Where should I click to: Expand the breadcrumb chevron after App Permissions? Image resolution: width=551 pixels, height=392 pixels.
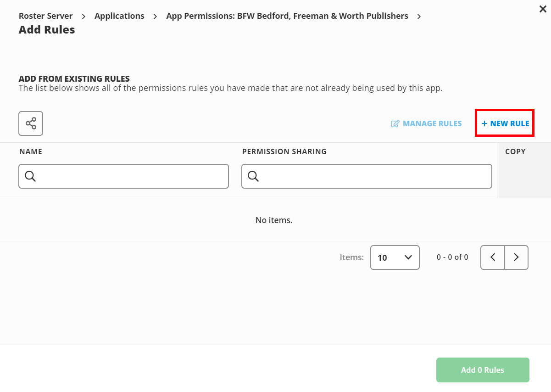click(419, 16)
